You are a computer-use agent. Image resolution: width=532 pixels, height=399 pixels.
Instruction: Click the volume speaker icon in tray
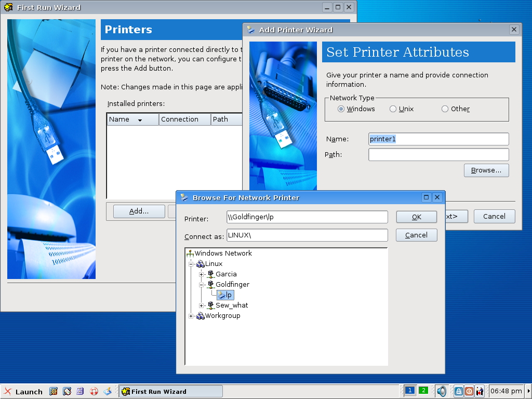pos(441,391)
